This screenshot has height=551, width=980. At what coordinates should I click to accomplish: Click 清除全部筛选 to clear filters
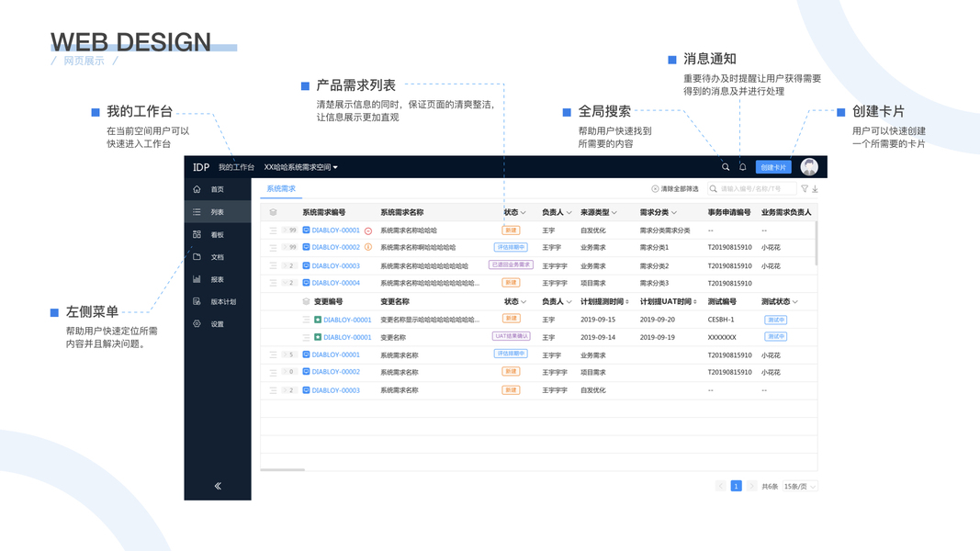coord(675,188)
